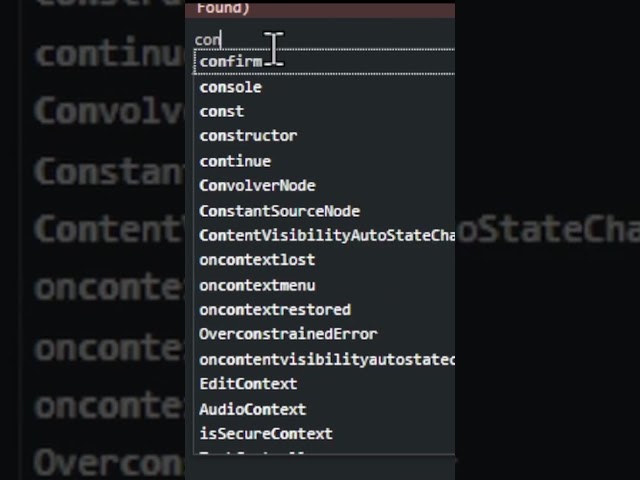Choose the 'oncontextlost' suggestion
This screenshot has height=480, width=640.
pos(257,260)
